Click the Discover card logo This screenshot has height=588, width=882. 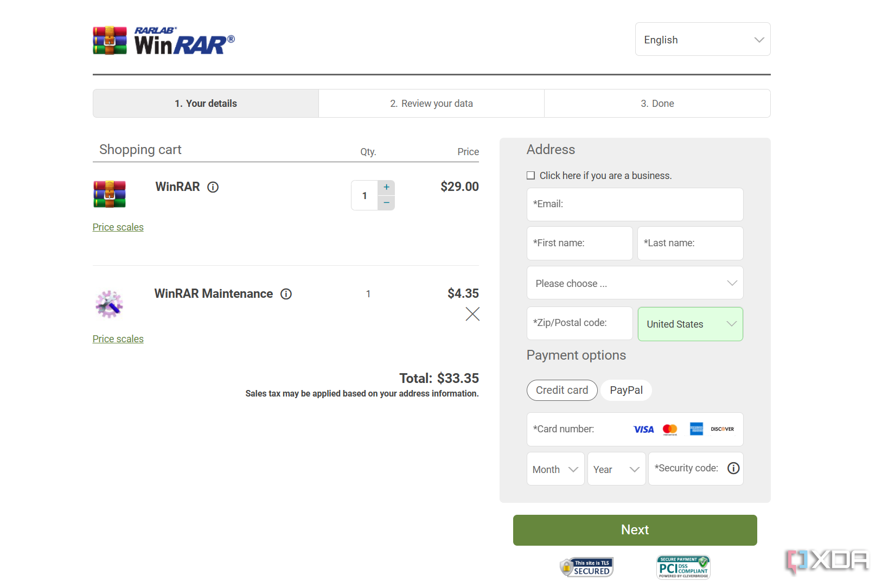723,429
